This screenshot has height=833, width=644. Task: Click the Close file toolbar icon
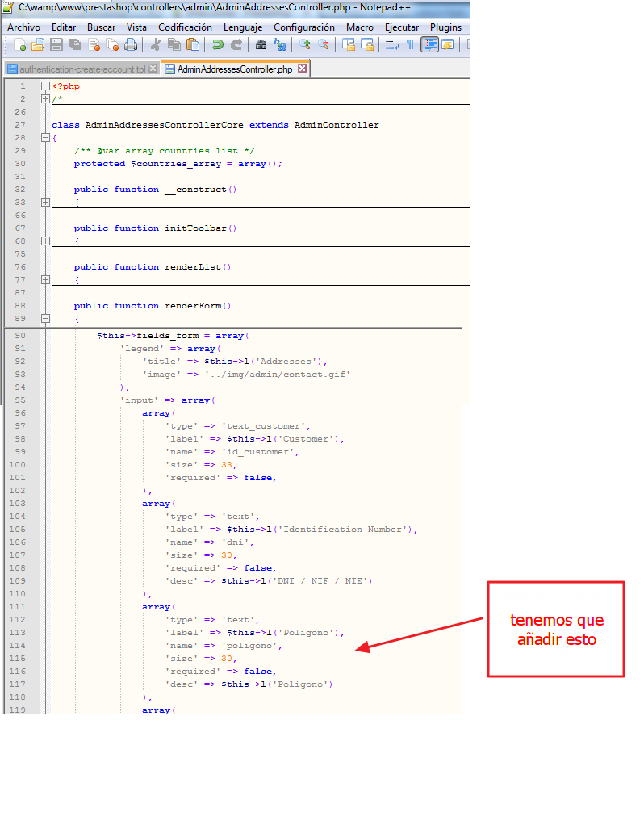94,44
